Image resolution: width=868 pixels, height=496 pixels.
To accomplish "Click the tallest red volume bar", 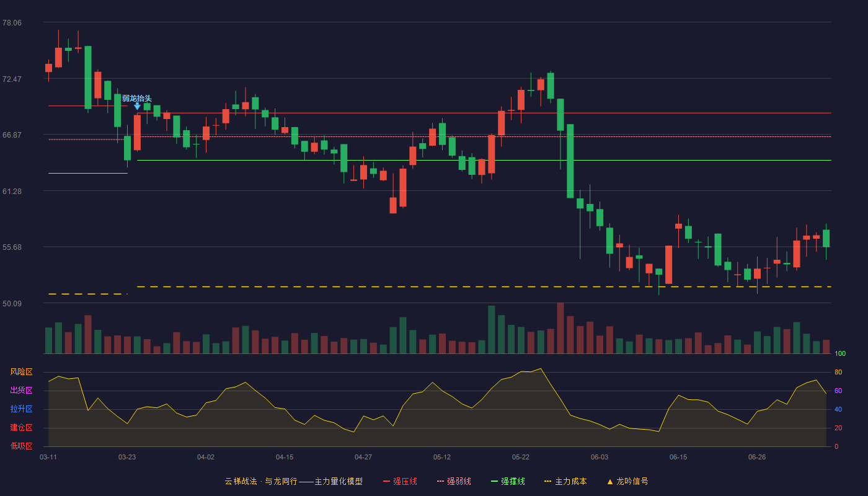I will tap(560, 328).
